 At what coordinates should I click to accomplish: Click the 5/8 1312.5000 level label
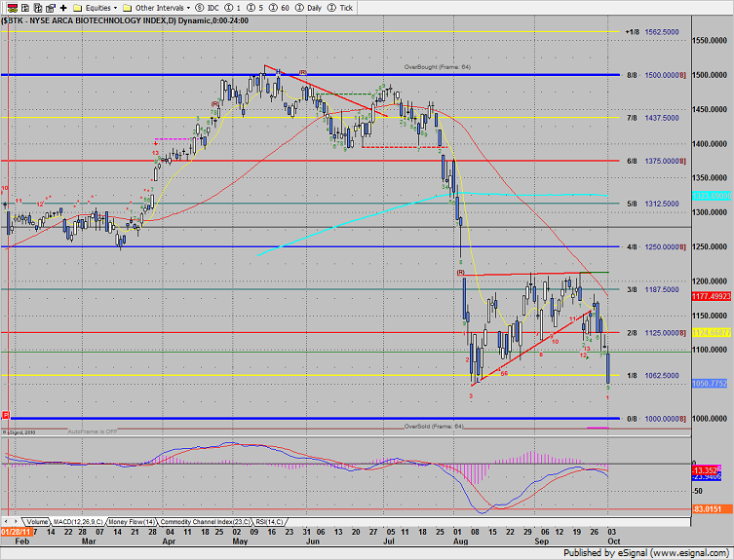[x=653, y=204]
